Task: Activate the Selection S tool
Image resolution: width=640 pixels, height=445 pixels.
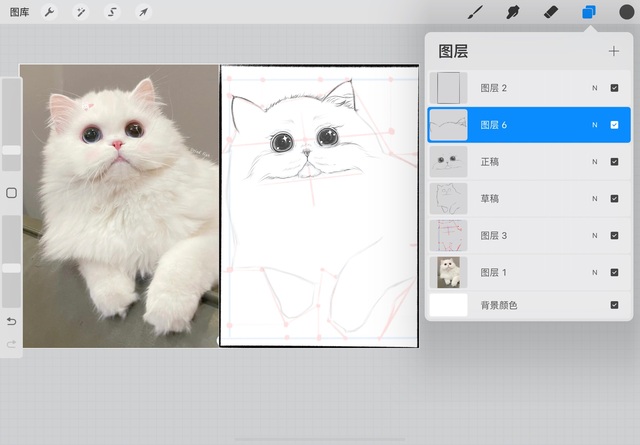Action: [x=112, y=12]
